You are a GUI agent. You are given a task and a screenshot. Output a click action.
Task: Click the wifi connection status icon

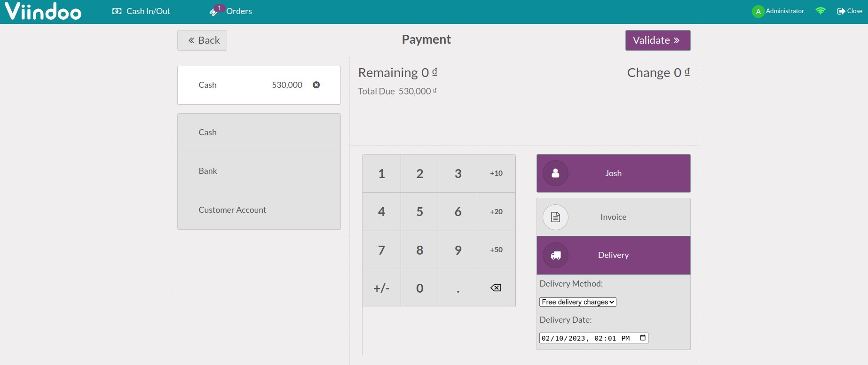pos(820,11)
